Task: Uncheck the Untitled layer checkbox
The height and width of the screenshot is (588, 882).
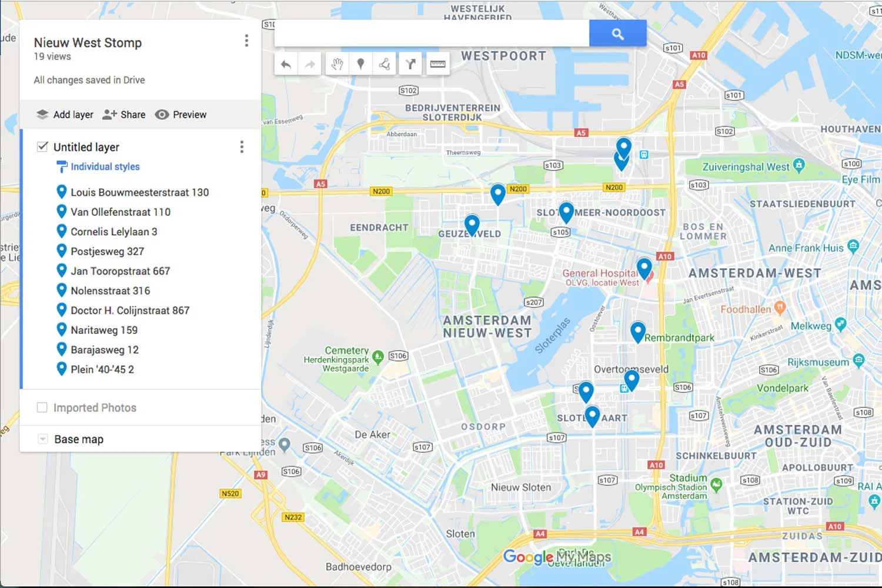Action: tap(42, 146)
